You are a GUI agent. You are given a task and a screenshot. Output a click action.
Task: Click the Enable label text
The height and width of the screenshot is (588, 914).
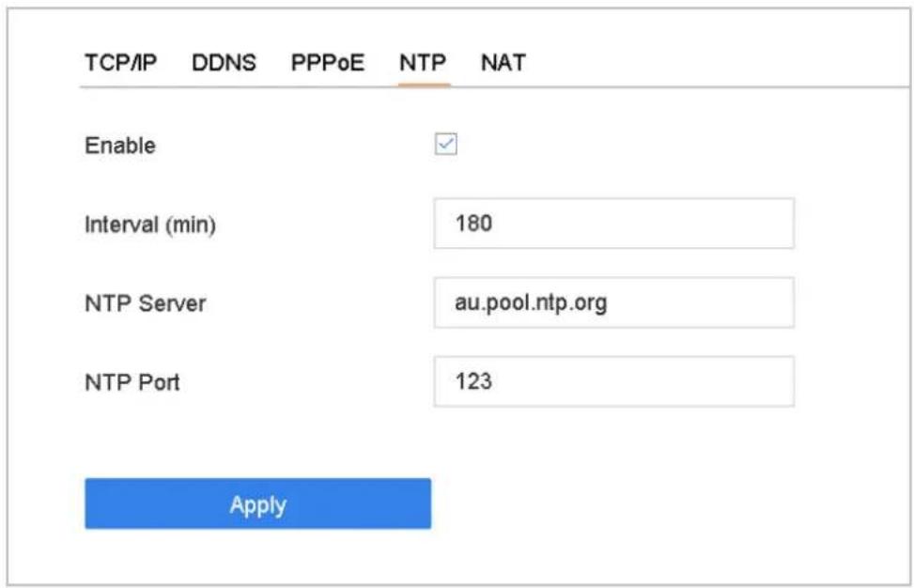coord(120,145)
